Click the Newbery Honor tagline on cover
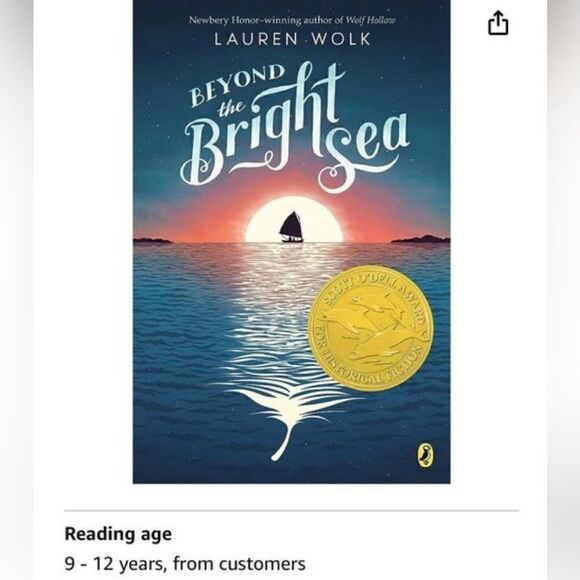The image size is (580, 580). (292, 20)
